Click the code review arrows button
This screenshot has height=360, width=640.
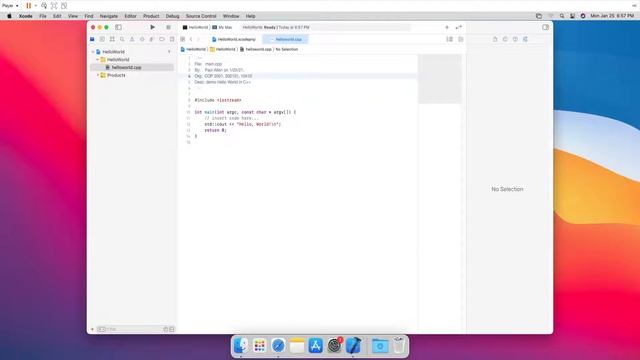[459, 27]
